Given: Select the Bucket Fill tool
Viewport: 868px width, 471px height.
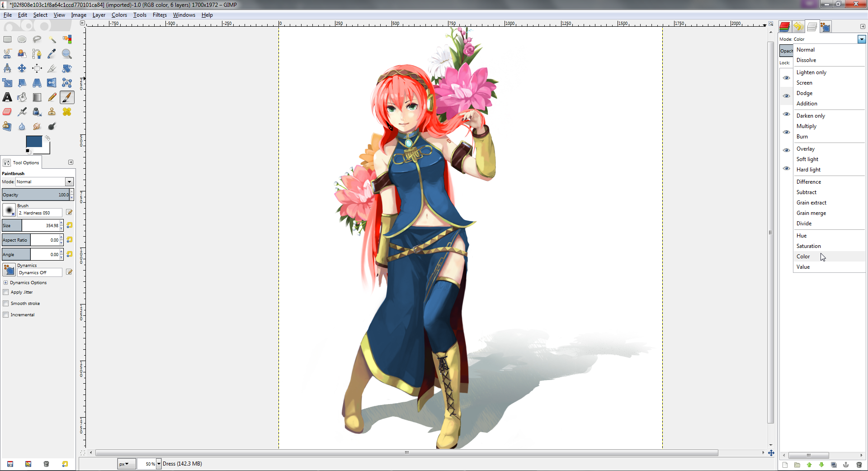Looking at the screenshot, I should click(22, 97).
